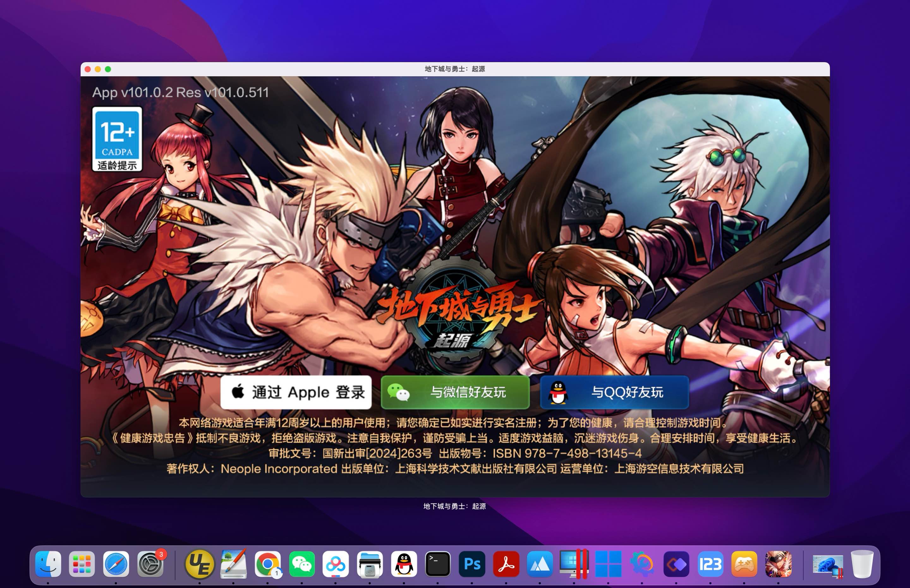Click the 健康游戏忠告 advisory line
The image size is (910, 588).
tap(455, 438)
